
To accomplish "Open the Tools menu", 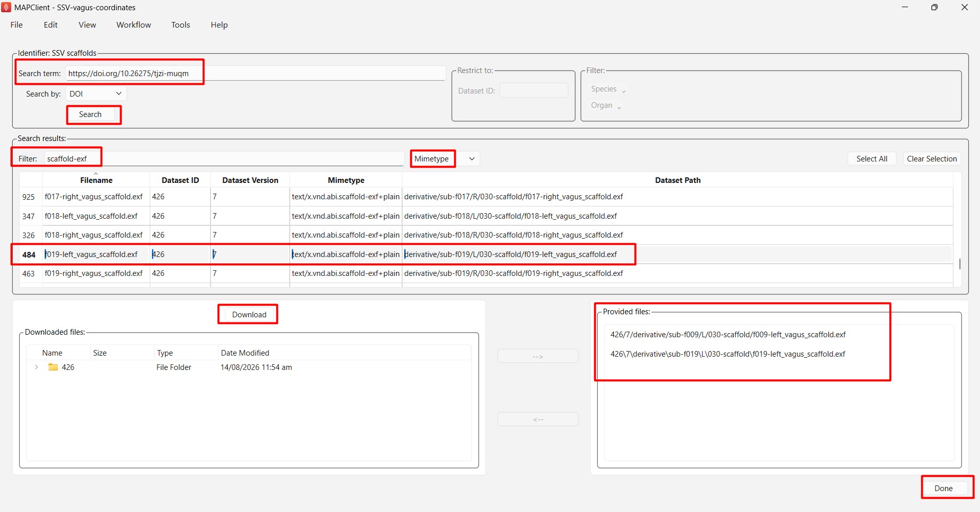I will [x=181, y=25].
